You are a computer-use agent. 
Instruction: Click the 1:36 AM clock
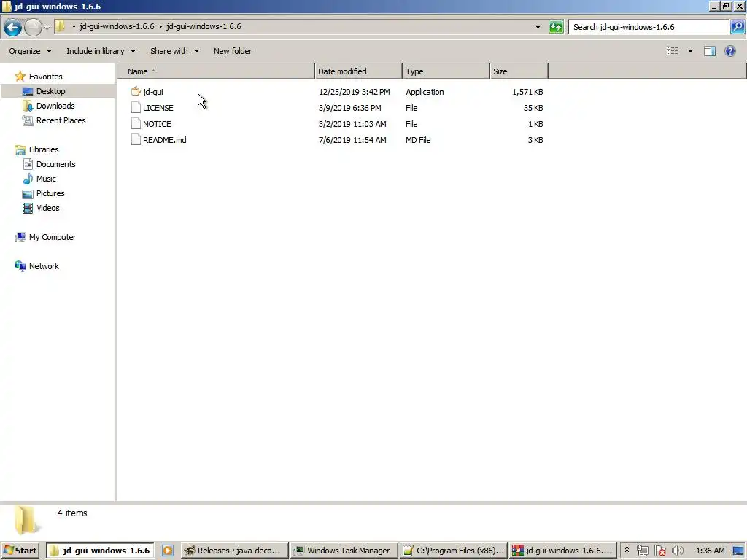(710, 551)
